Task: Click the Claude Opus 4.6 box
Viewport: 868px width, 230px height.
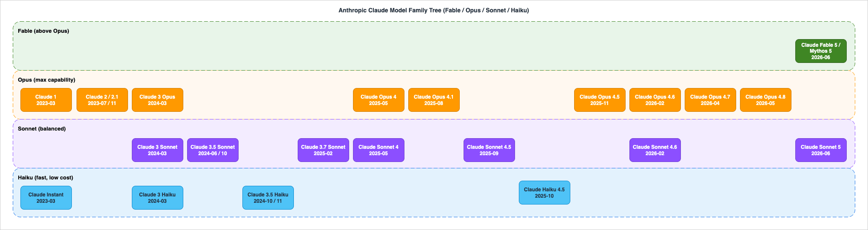Action: point(655,100)
